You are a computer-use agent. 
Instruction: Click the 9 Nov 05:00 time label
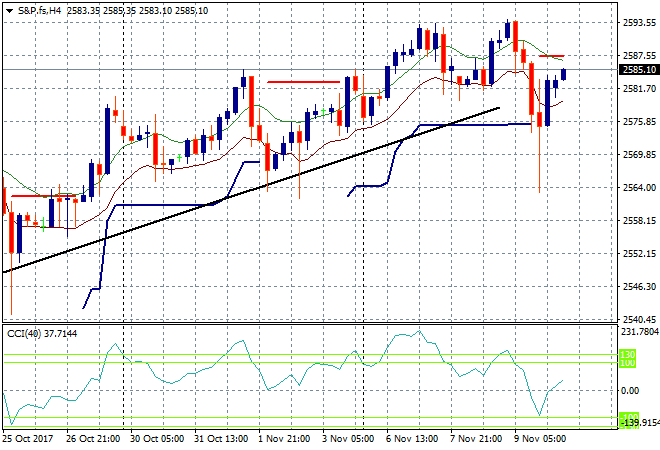540,439
